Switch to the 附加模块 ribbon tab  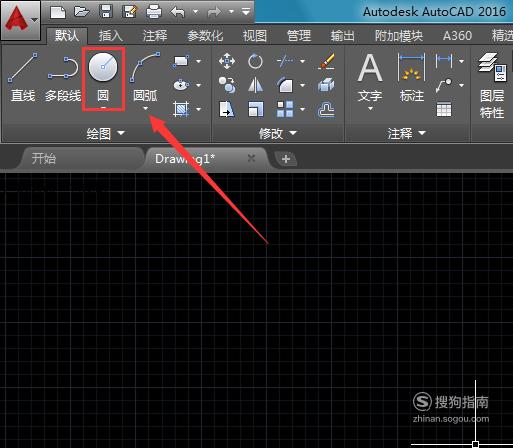[399, 35]
